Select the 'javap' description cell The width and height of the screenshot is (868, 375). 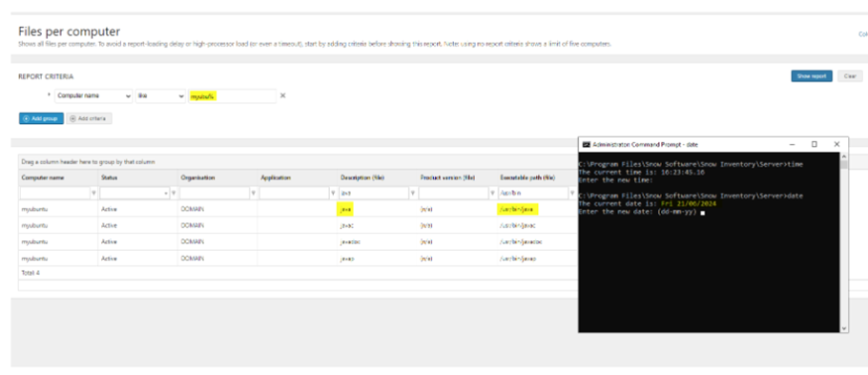point(347,259)
